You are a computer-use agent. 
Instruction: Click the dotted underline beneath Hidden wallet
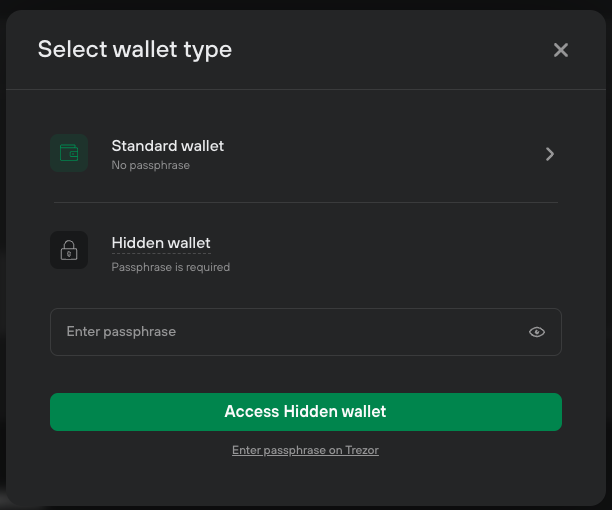[160, 254]
